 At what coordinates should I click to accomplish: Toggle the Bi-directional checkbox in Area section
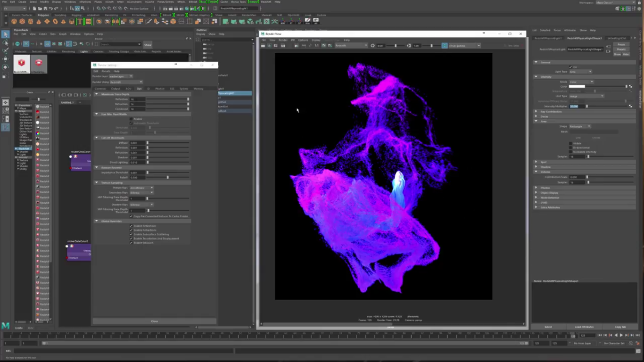[x=570, y=148]
